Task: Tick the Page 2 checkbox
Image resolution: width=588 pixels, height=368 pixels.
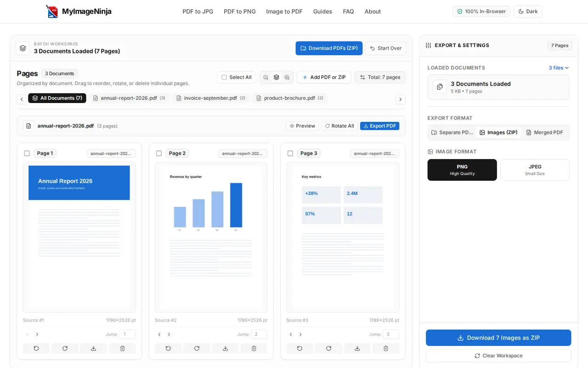Action: [159, 153]
